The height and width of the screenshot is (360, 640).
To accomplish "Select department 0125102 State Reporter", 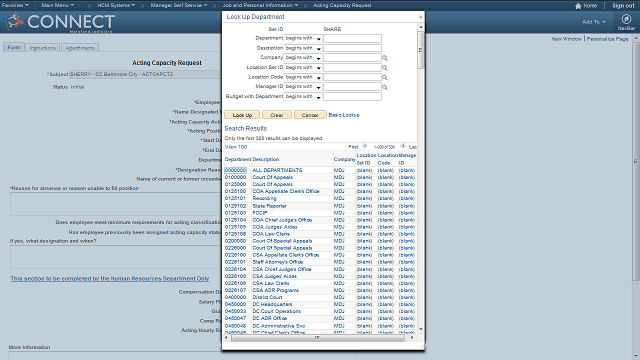I will pos(236,206).
